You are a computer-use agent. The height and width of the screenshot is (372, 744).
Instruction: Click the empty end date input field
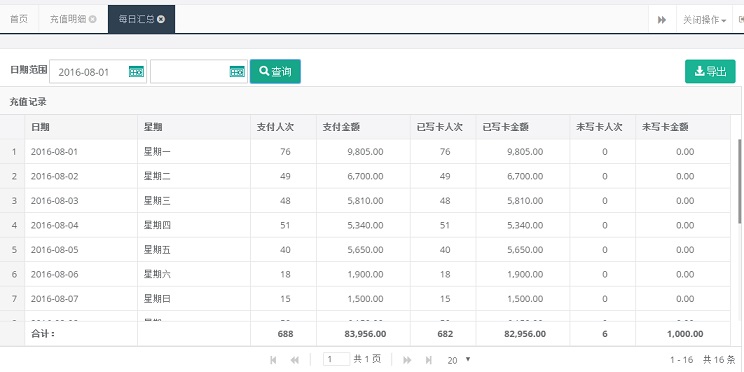point(190,72)
